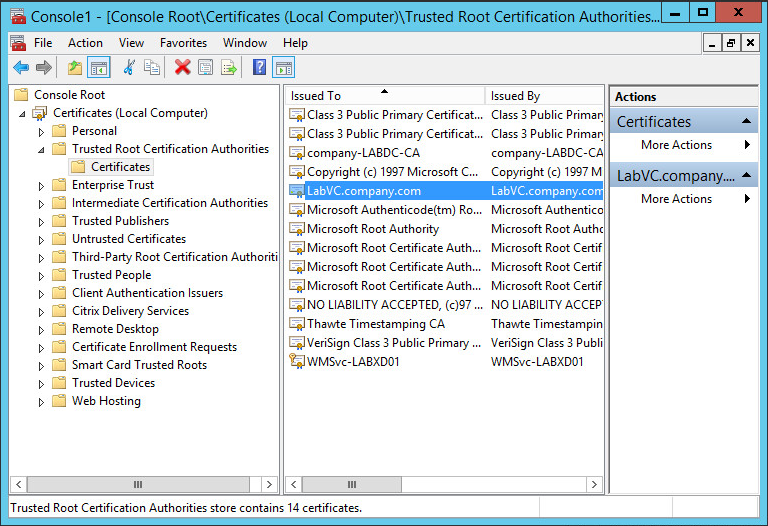
Task: Expand the Enterprise Trust node
Action: 41,186
